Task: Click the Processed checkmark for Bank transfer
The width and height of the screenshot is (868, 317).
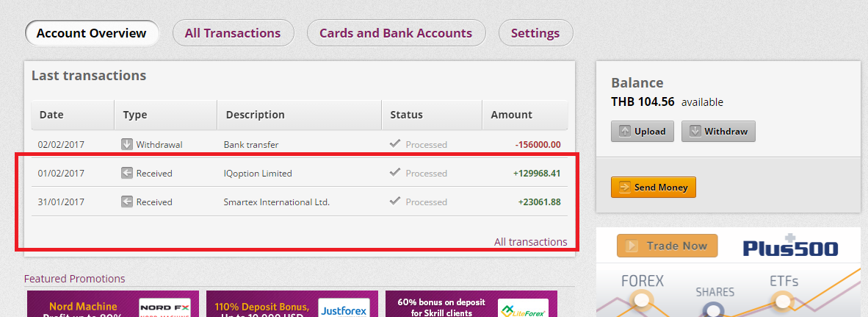Action: (x=394, y=143)
